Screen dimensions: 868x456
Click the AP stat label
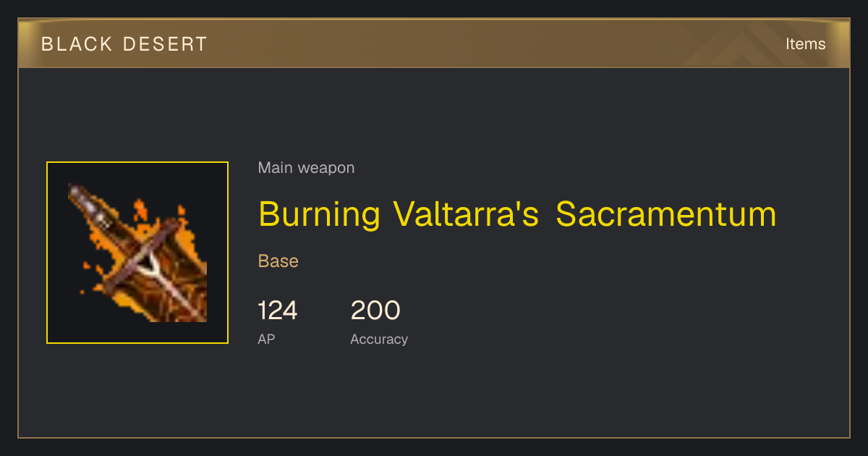coord(266,339)
